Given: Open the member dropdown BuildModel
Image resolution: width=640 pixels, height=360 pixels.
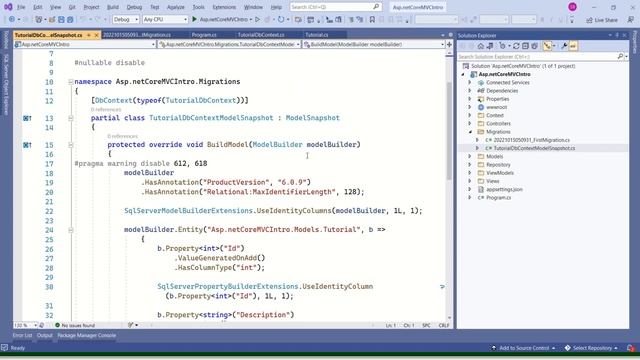Looking at the screenshot, I should point(373,44).
